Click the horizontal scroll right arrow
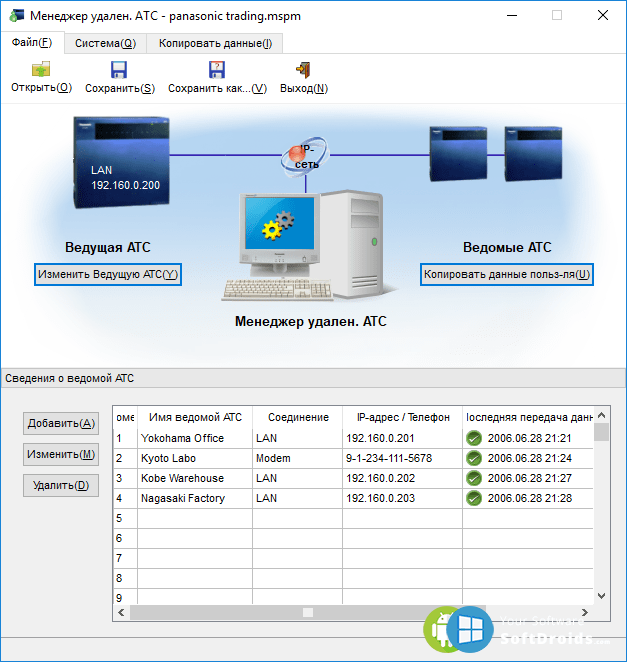The height and width of the screenshot is (662, 627). (585, 612)
